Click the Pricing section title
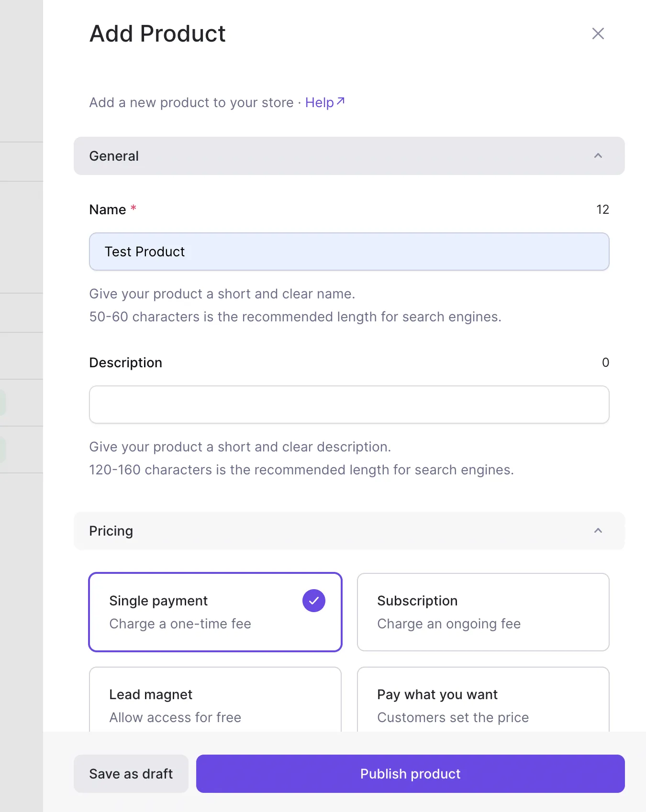 click(x=111, y=531)
